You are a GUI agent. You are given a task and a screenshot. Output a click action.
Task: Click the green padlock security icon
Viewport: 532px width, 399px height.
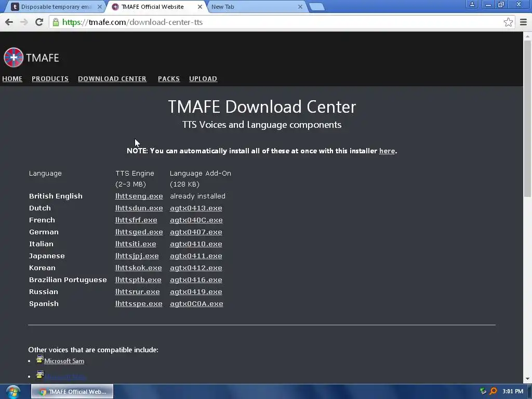[x=56, y=22]
